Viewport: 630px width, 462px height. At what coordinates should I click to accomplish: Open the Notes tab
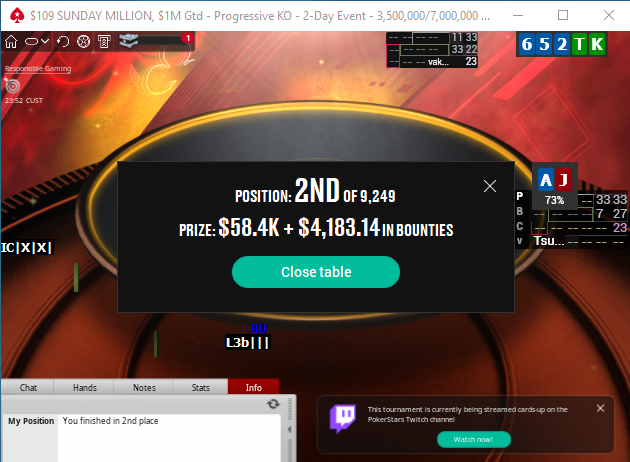click(x=144, y=387)
